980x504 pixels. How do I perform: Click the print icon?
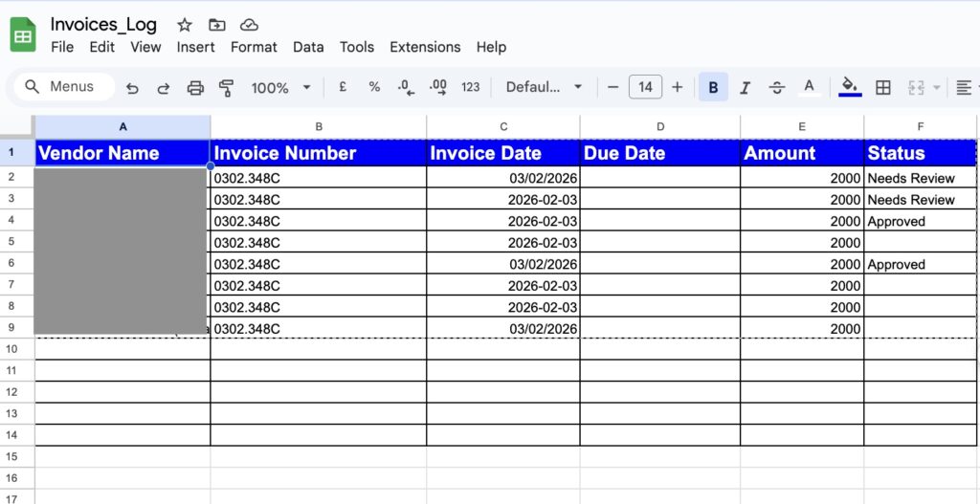195,88
